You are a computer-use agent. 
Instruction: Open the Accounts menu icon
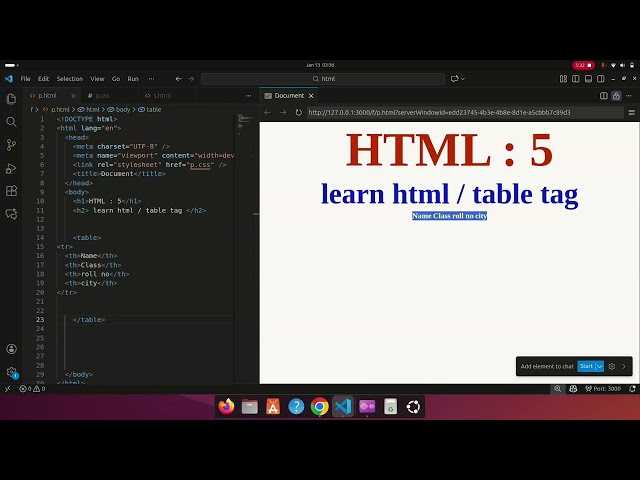[11, 349]
